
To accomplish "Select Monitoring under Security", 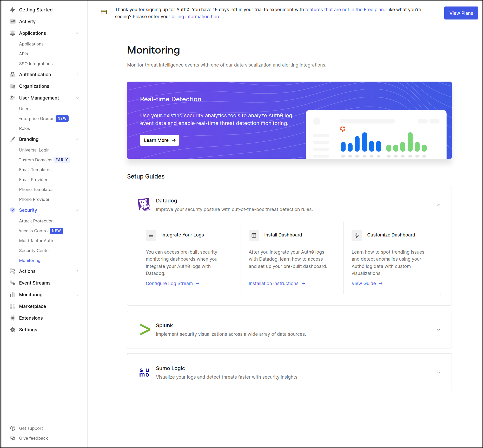I will point(30,260).
